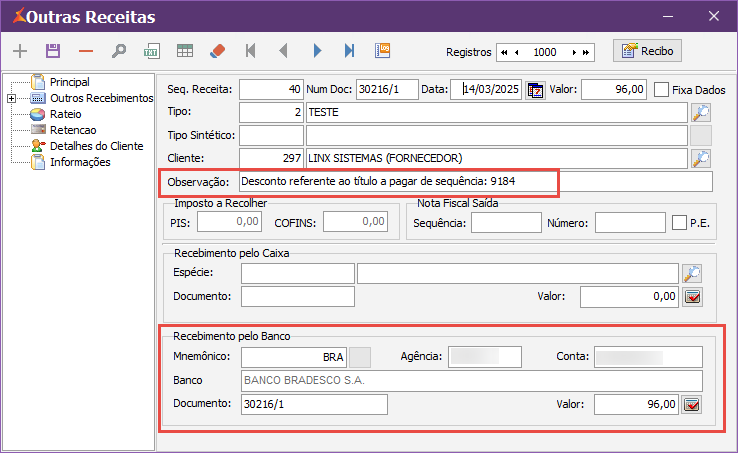Select Outros Recebimentos tree item
This screenshot has width=738, height=453.
click(102, 98)
